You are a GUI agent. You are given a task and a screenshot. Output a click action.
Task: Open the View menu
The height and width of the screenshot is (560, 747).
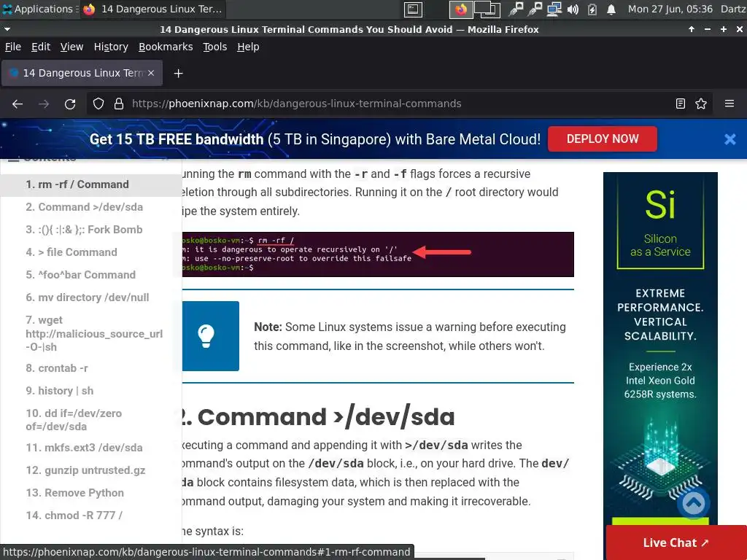click(x=72, y=47)
